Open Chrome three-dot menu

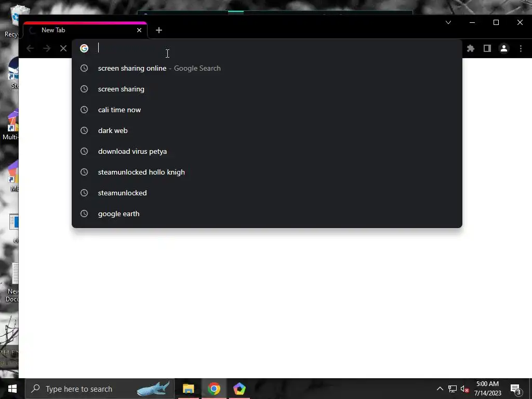[521, 48]
